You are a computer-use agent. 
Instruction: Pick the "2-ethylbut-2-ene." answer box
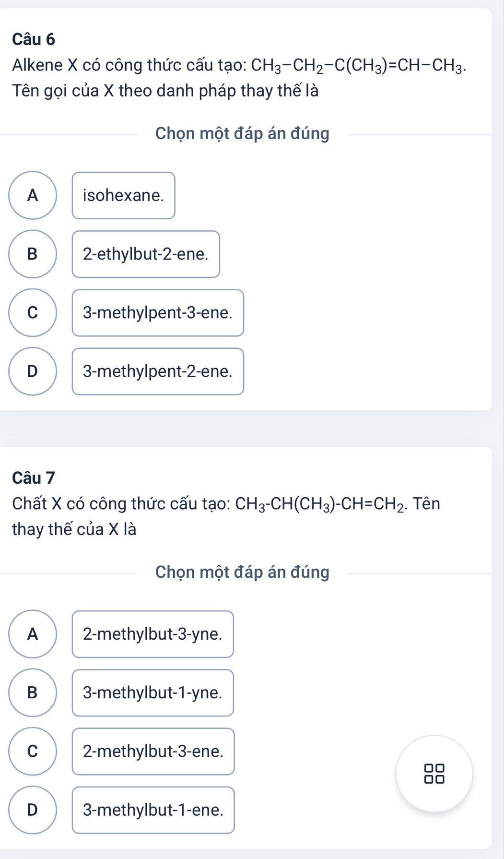[146, 254]
